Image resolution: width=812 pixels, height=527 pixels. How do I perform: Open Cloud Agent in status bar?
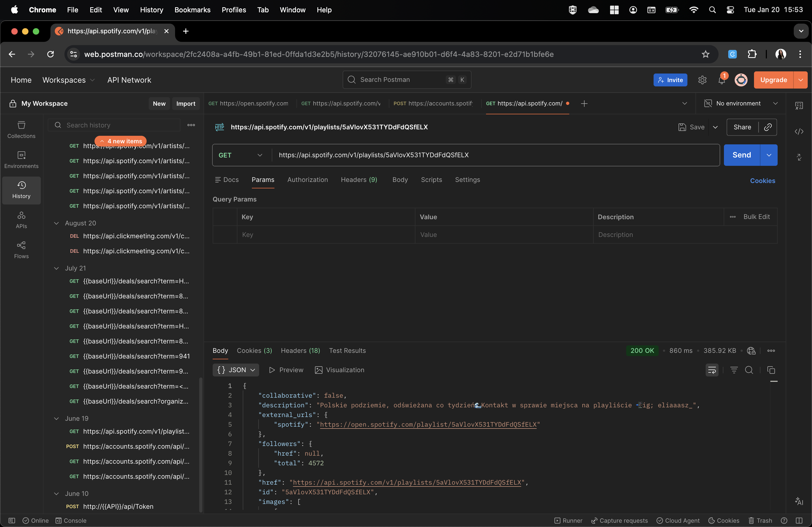(678, 521)
